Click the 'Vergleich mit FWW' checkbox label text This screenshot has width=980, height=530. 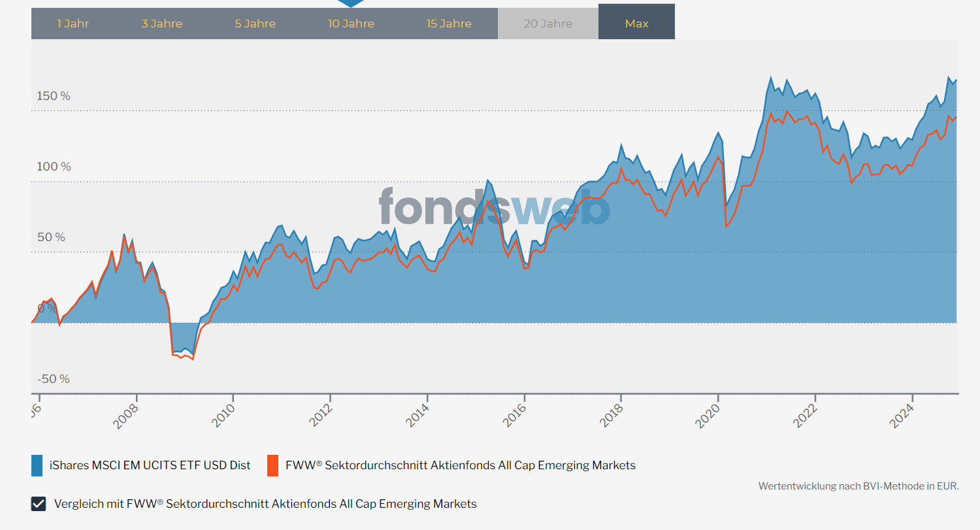coord(265,504)
